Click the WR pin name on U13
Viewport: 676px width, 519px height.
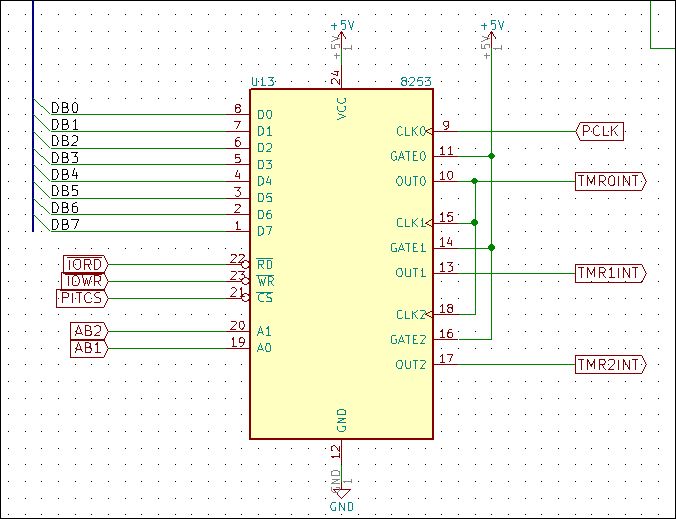tap(266, 281)
